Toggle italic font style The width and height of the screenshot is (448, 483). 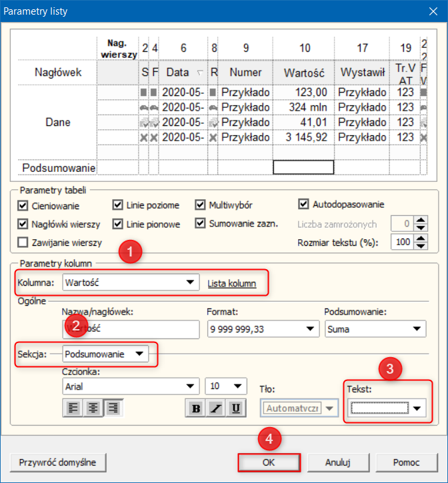216,408
